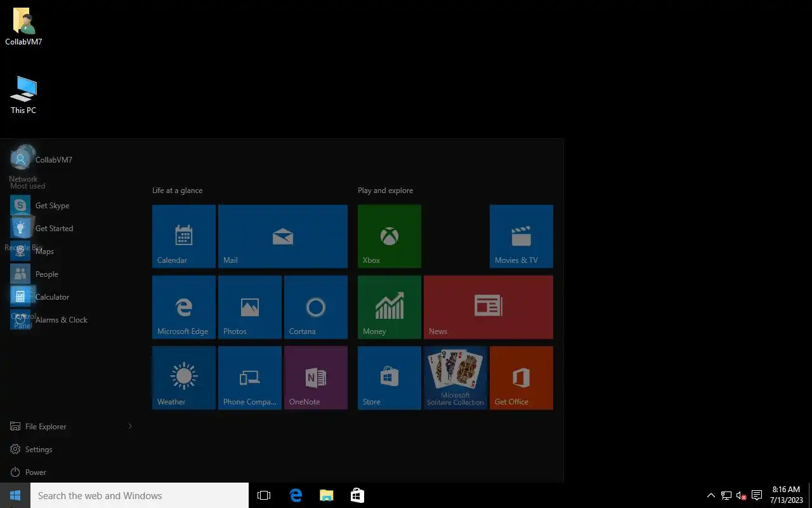The height and width of the screenshot is (508, 812).
Task: Expand File Explorer jump list arrow
Action: (x=130, y=426)
